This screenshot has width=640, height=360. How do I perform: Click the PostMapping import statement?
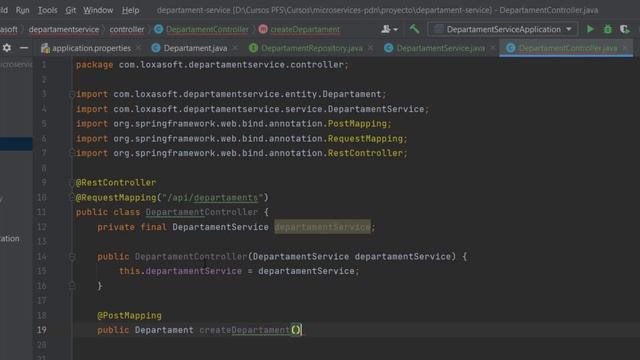233,124
